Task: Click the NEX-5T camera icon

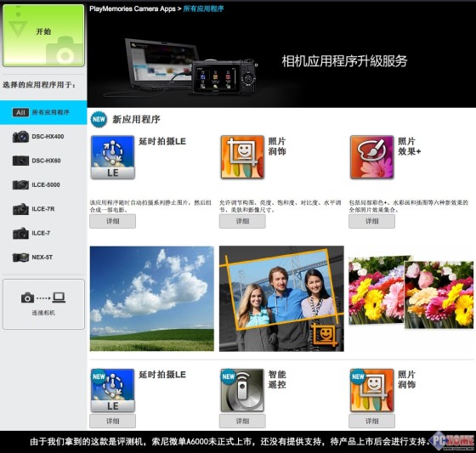Action: point(20,258)
